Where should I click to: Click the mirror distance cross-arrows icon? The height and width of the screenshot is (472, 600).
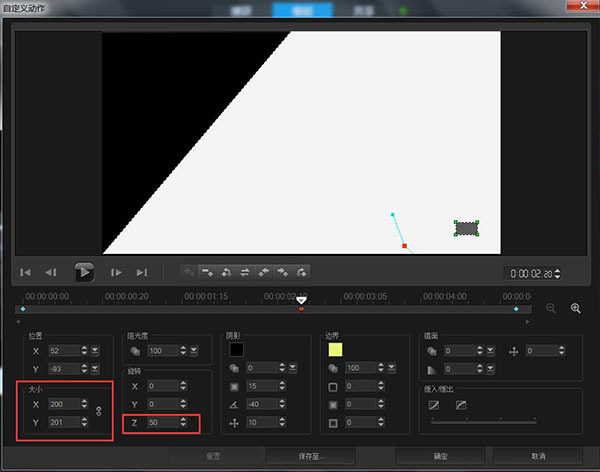point(514,351)
